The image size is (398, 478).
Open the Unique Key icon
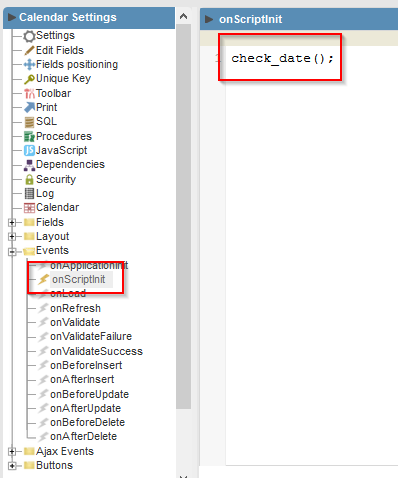29,79
